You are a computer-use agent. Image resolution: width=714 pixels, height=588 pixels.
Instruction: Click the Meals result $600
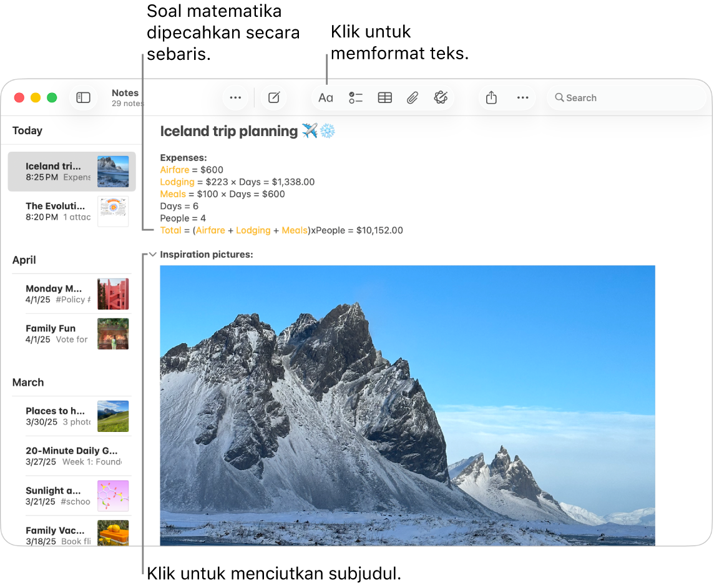pos(273,194)
